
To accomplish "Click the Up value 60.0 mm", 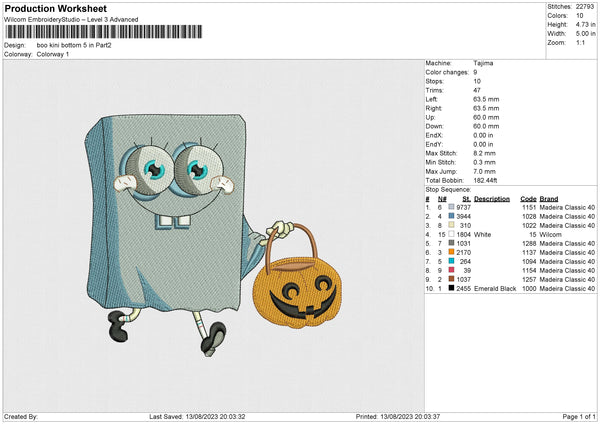I will click(x=486, y=117).
